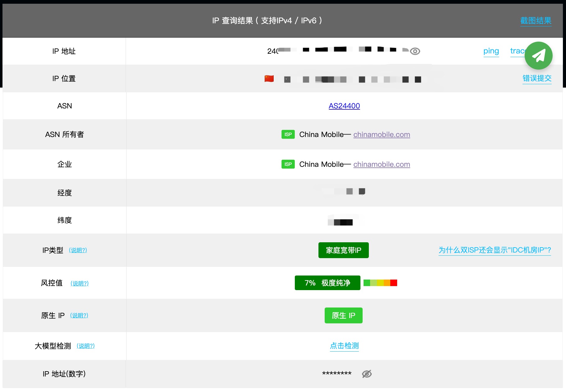Image resolution: width=566 pixels, height=392 pixels.
Task: Open 说明 help next to 风控值
Action: 79,283
